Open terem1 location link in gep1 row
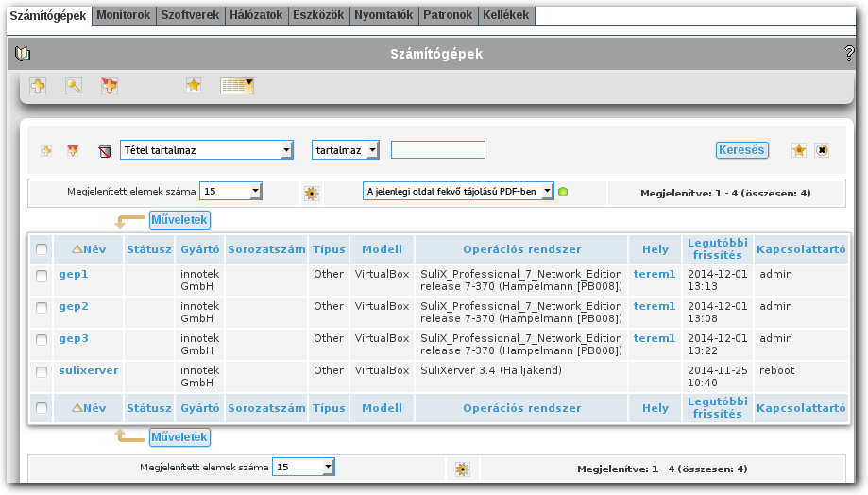 pyautogui.click(x=655, y=274)
